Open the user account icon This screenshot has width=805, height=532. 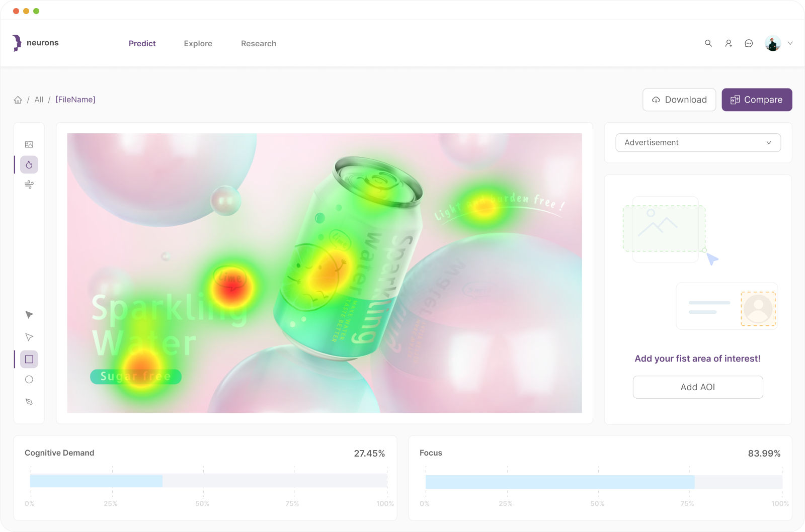coord(729,43)
